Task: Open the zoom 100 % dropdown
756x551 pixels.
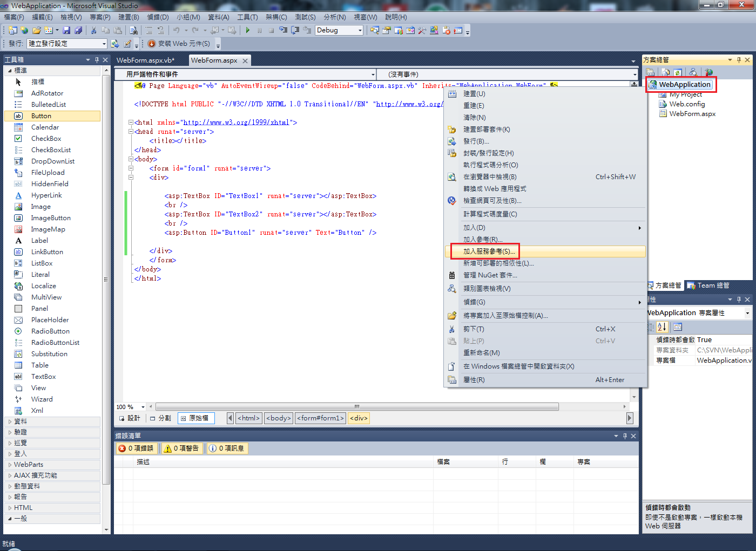Action: click(x=143, y=407)
